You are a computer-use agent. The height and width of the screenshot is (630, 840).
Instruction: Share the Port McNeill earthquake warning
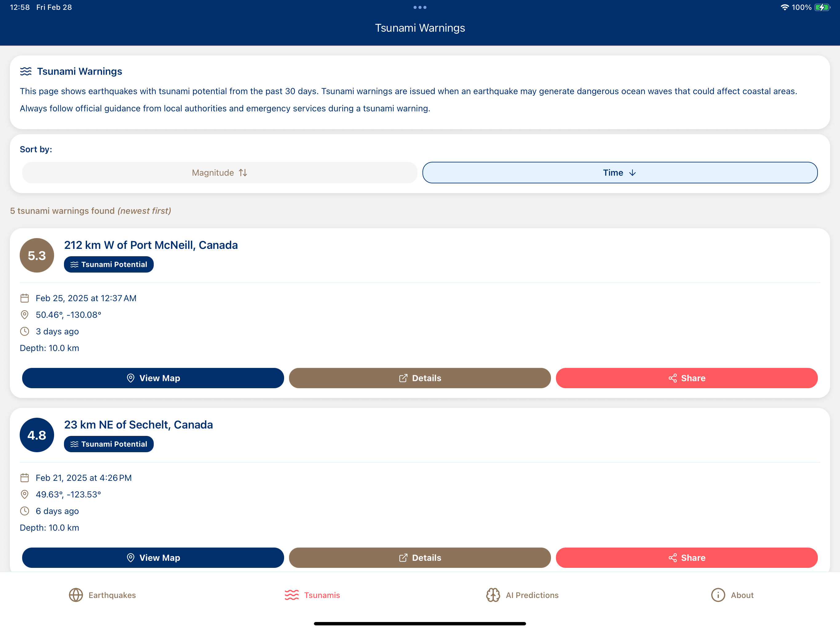pyautogui.click(x=687, y=378)
